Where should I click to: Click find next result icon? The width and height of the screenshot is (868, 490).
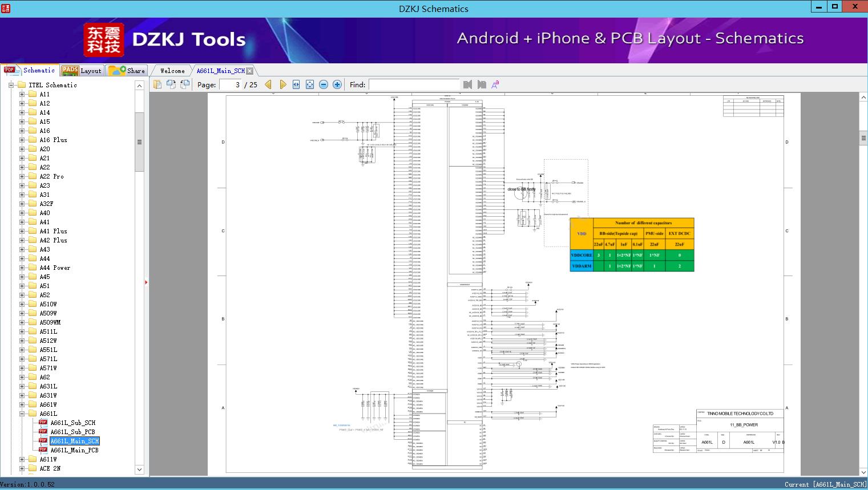[482, 84]
